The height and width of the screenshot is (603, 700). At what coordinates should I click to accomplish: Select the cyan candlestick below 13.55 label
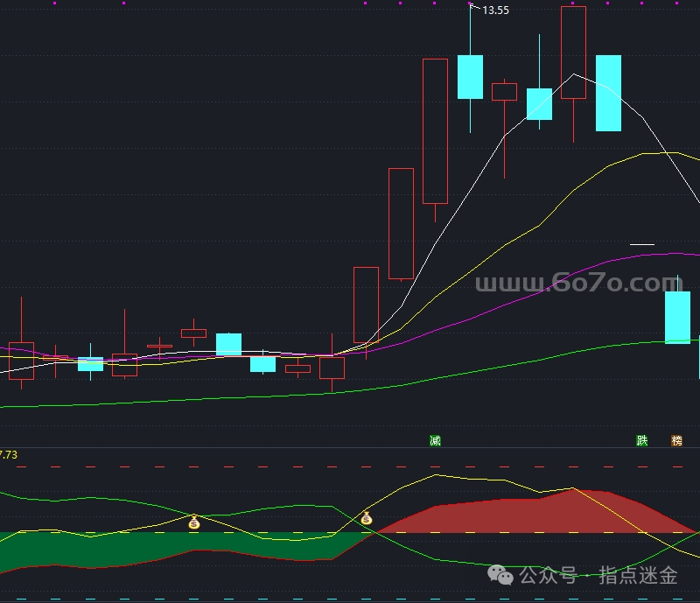coord(470,77)
